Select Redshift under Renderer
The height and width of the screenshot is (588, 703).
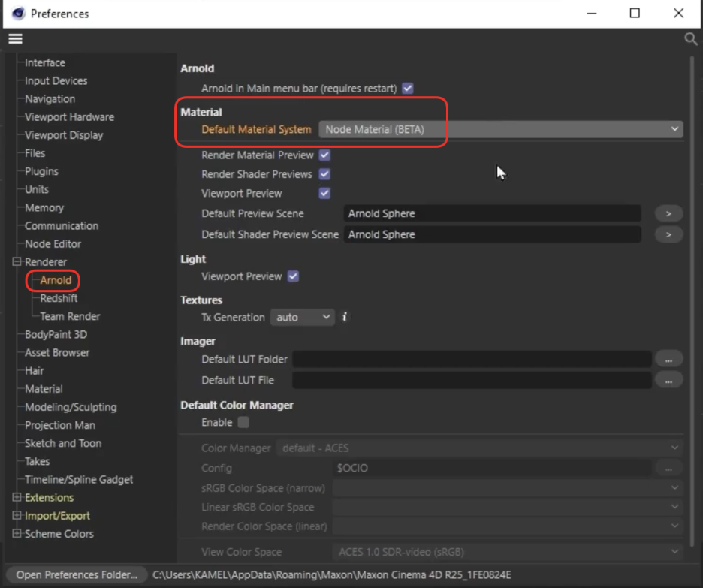coord(59,298)
